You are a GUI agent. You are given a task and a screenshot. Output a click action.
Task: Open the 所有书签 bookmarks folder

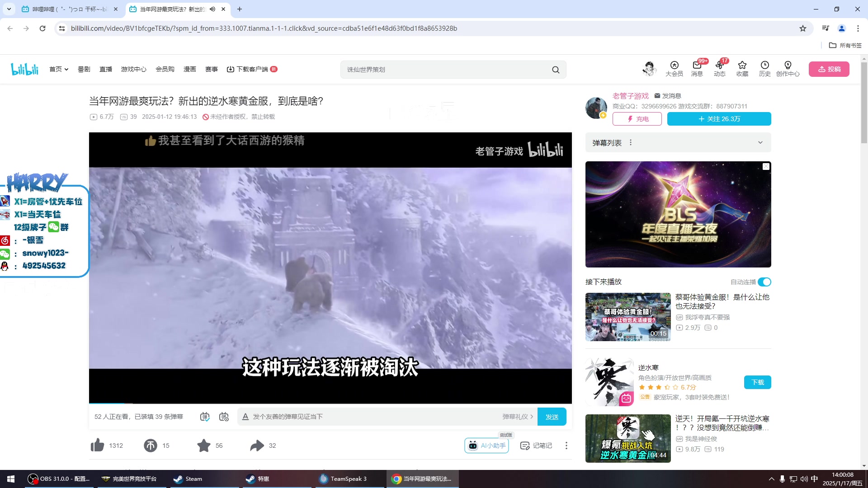tap(845, 45)
